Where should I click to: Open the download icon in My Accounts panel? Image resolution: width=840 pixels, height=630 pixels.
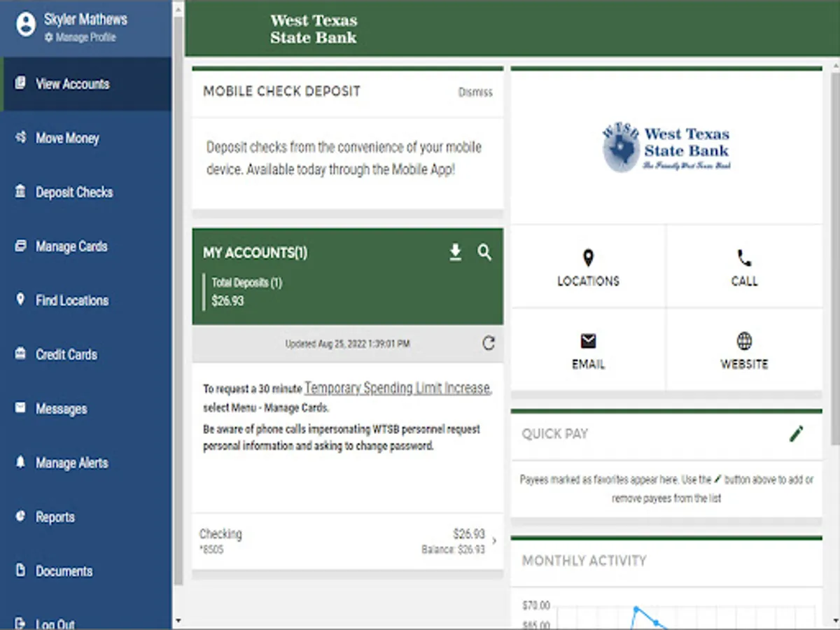(x=455, y=253)
